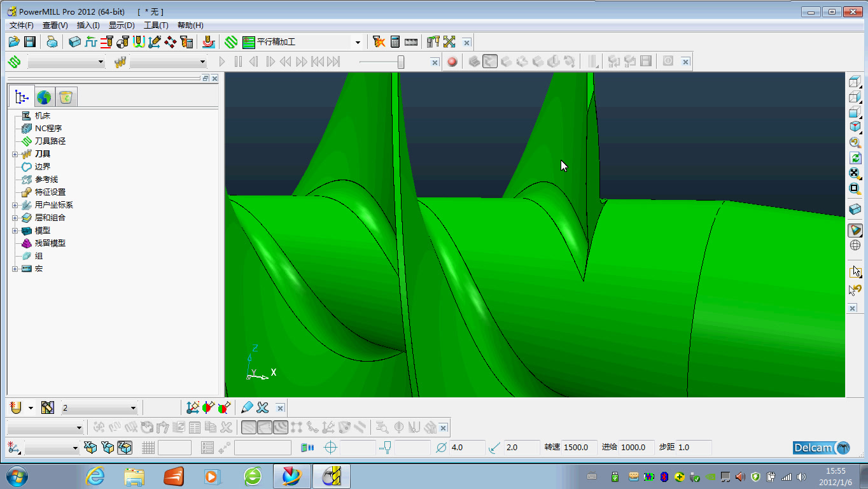Click the Pause simulation button

(x=238, y=62)
